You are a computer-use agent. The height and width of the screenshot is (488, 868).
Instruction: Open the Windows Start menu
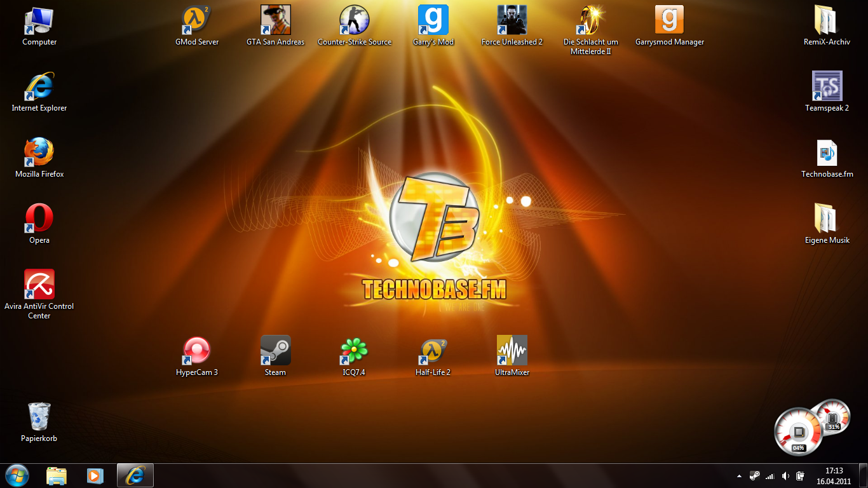[17, 475]
